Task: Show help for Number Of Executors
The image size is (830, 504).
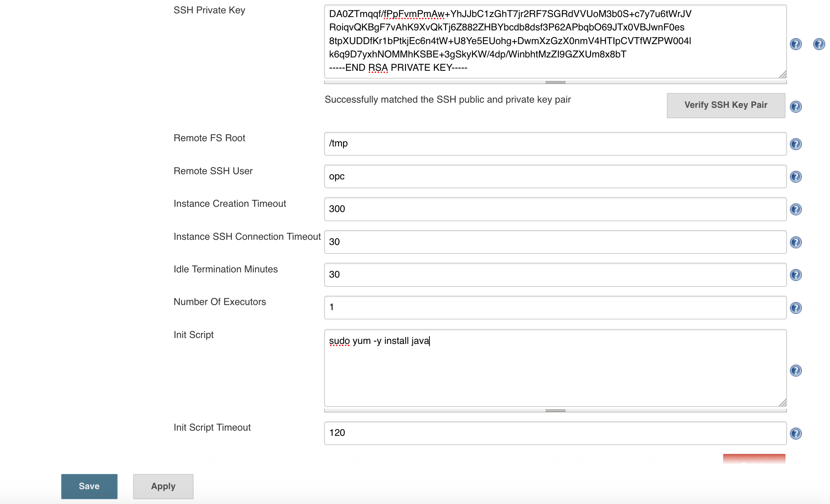Action: pos(796,308)
